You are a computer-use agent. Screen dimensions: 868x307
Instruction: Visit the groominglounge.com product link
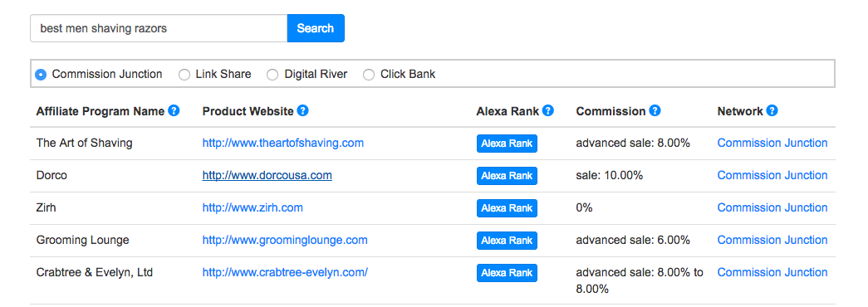pyautogui.click(x=285, y=241)
